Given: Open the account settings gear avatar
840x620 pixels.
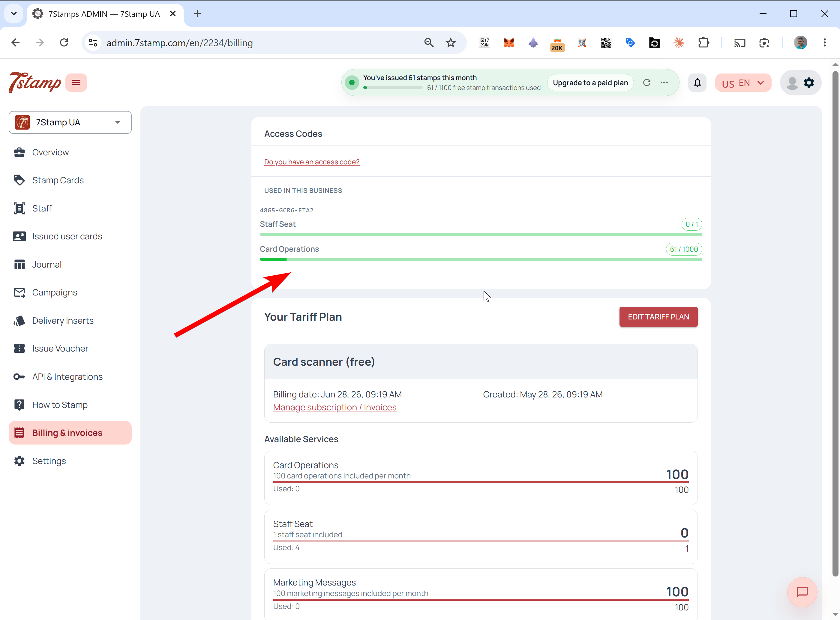Looking at the screenshot, I should [x=800, y=82].
